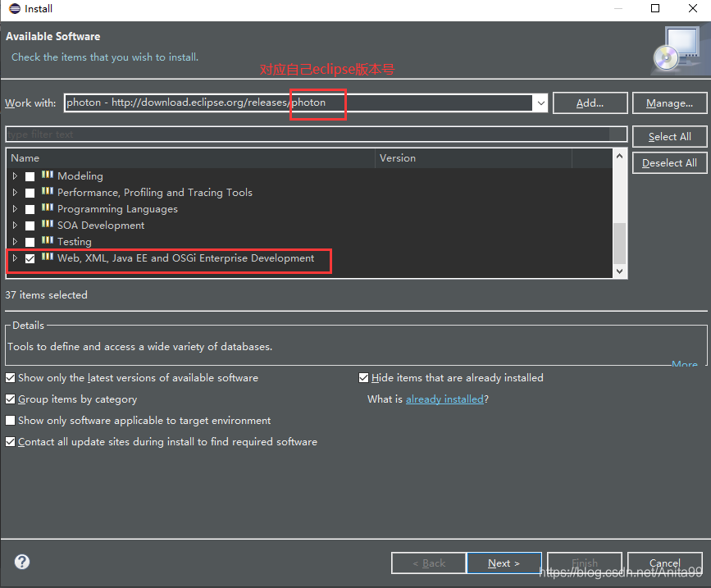Select the Modeling row text
The width and height of the screenshot is (711, 588).
pos(80,175)
